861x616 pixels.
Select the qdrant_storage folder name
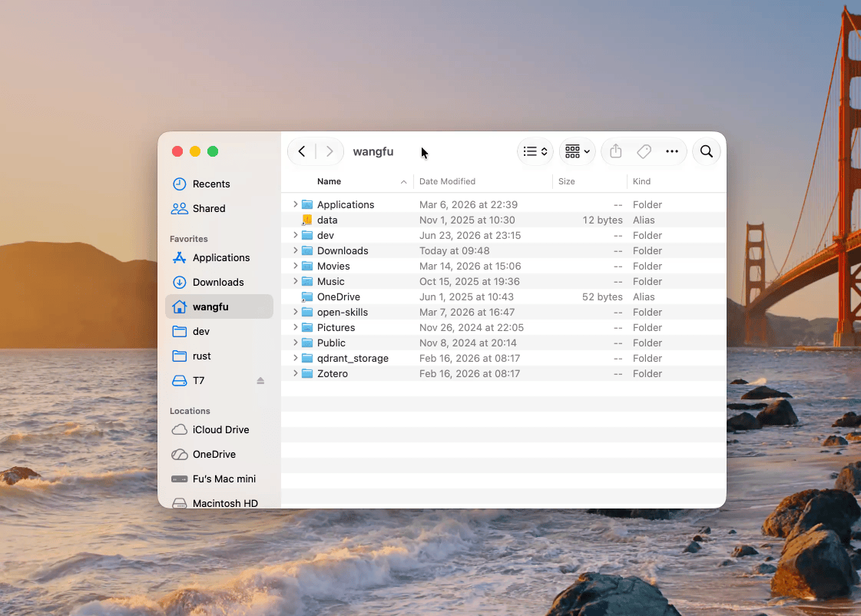click(353, 359)
